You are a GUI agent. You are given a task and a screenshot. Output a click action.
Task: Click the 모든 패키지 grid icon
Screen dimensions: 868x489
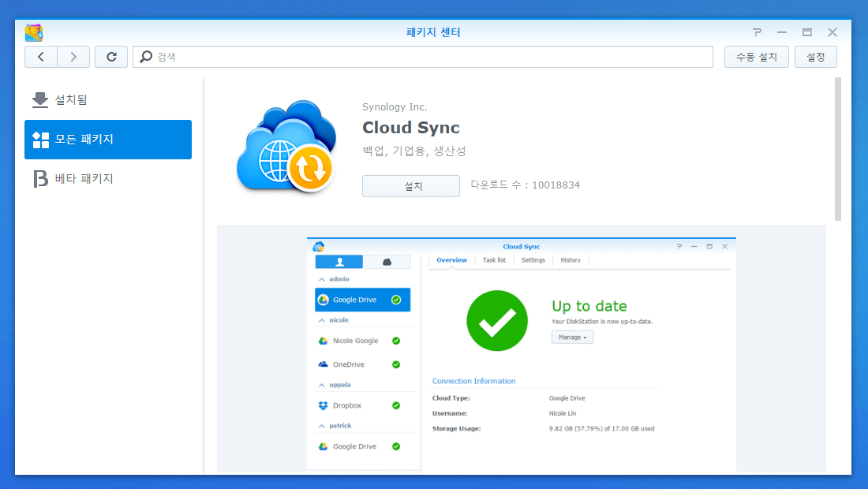click(40, 140)
